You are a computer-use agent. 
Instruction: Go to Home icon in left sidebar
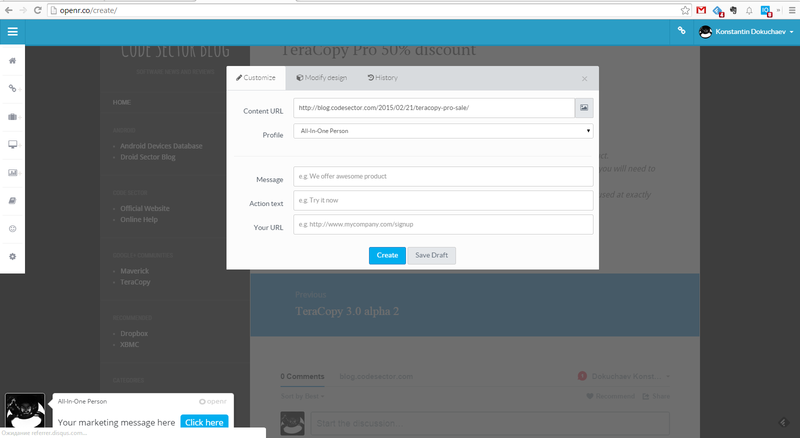(x=13, y=61)
